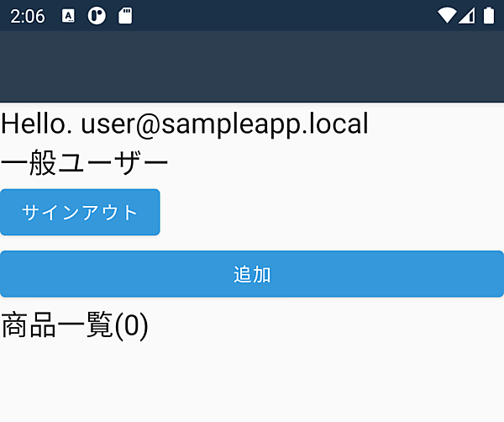Image resolution: width=504 pixels, height=422 pixels.
Task: Tap the 一般ユーザー role label
Action: click(84, 163)
